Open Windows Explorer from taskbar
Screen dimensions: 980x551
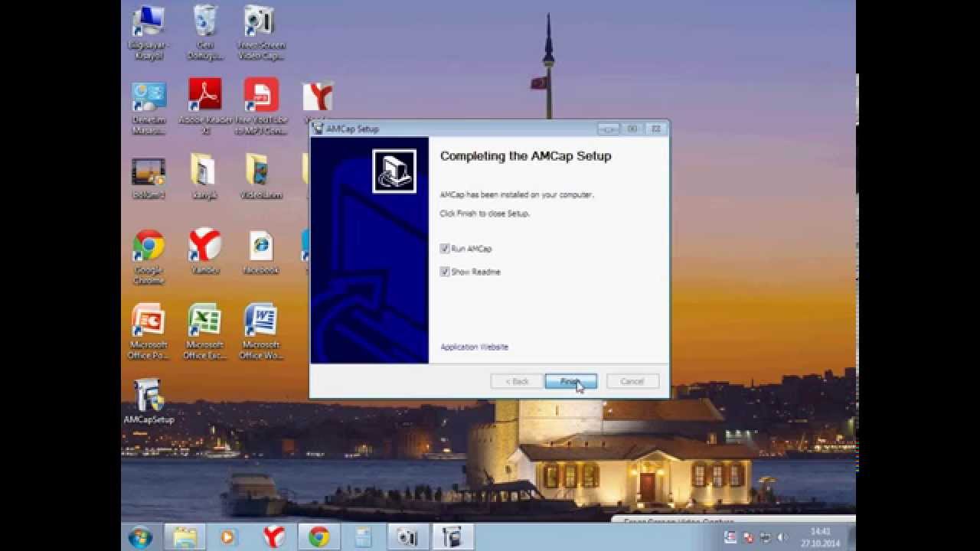click(185, 537)
